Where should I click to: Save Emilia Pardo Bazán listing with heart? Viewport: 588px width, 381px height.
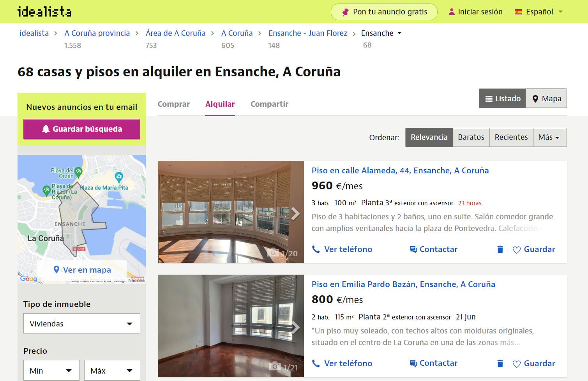517,364
